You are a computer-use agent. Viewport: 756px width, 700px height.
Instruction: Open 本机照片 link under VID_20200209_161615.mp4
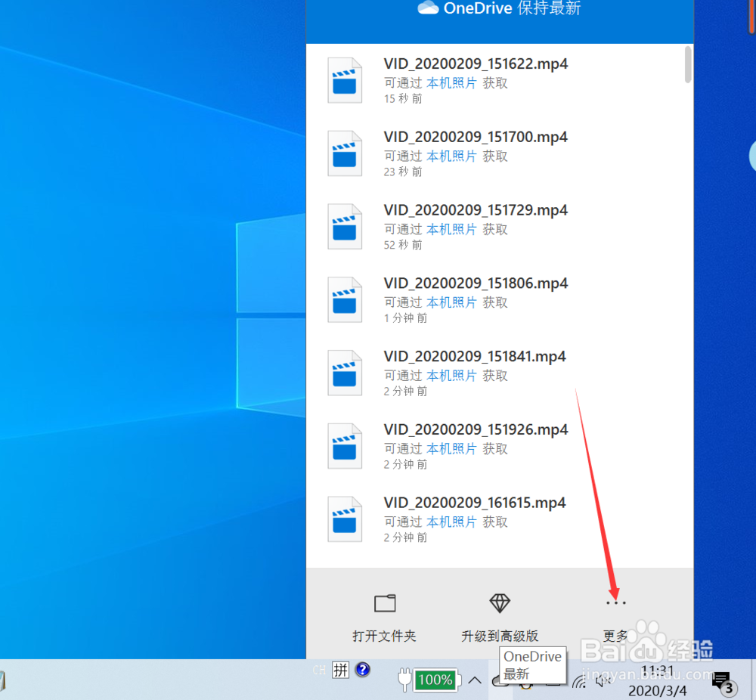coord(451,522)
